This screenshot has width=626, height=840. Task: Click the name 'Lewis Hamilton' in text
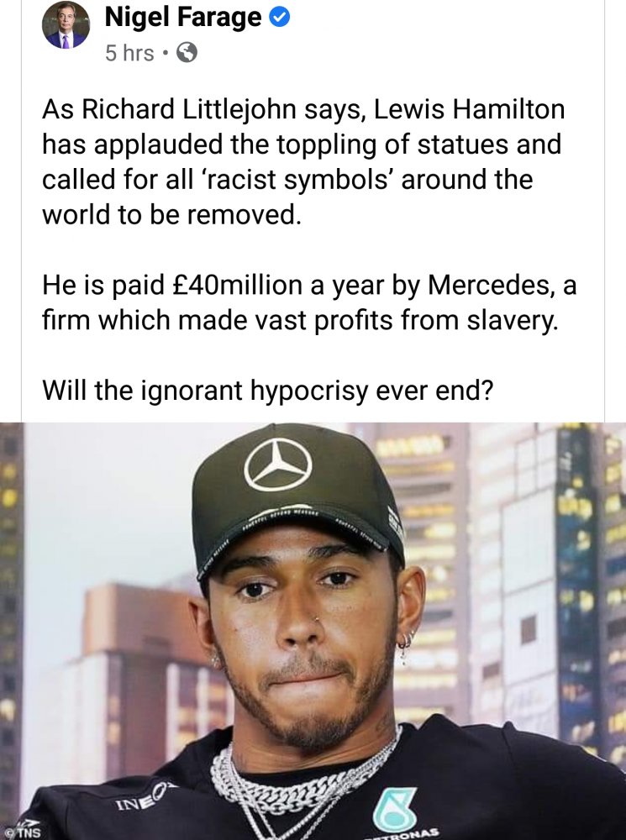(x=469, y=109)
